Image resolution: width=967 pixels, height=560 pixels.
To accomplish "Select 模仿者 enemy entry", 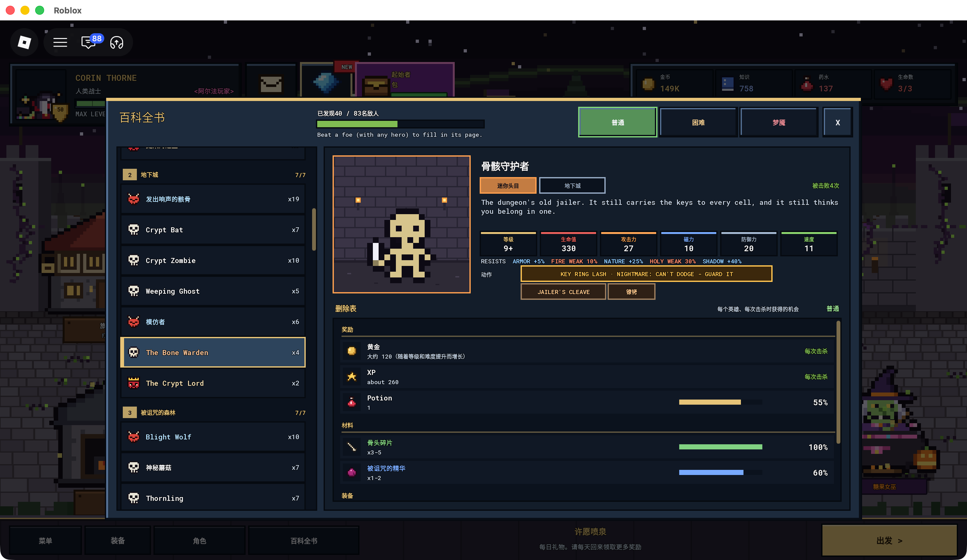I will pos(213,322).
